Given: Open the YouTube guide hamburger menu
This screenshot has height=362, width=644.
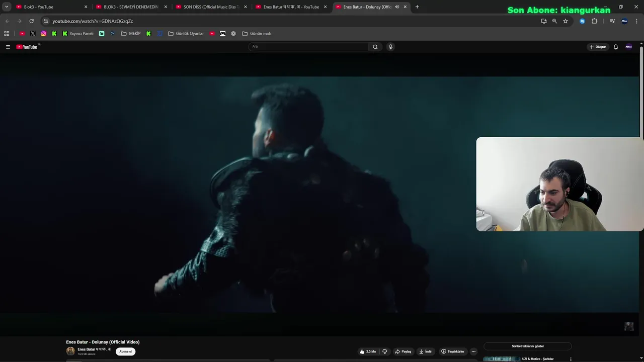Looking at the screenshot, I should click(x=8, y=47).
